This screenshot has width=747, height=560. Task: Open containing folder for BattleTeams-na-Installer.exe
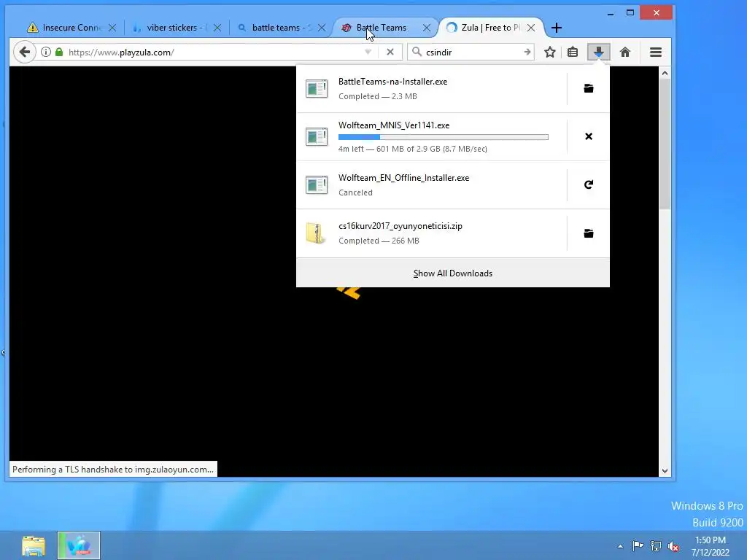tap(589, 88)
